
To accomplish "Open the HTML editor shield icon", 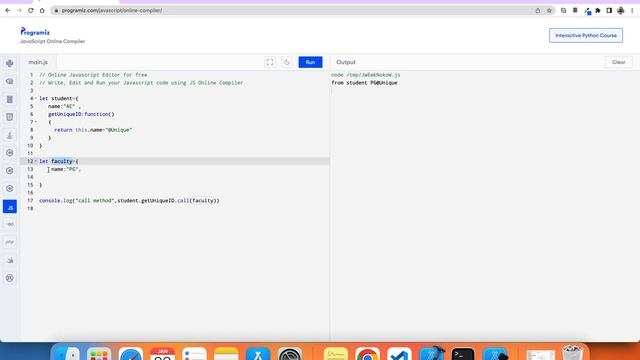I will click(10, 117).
